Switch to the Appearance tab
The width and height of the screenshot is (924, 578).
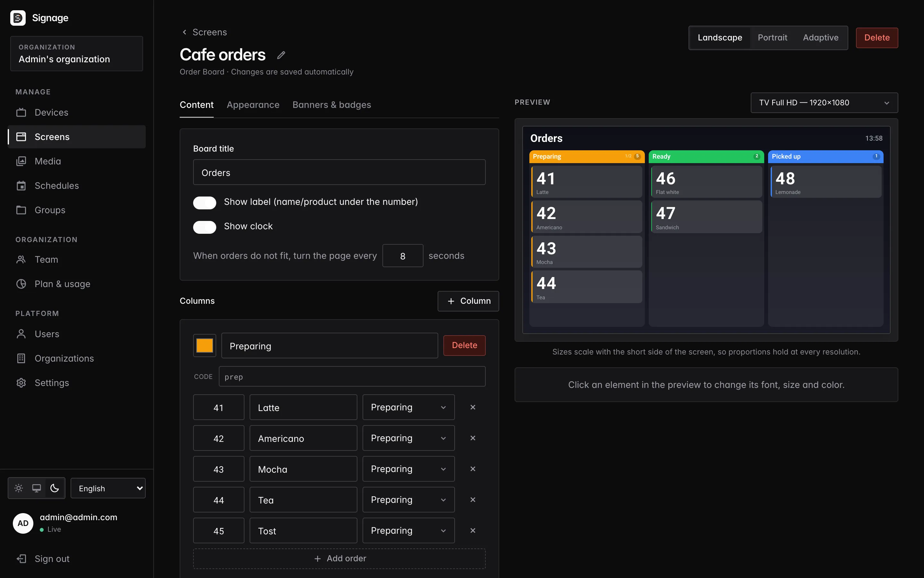(253, 105)
